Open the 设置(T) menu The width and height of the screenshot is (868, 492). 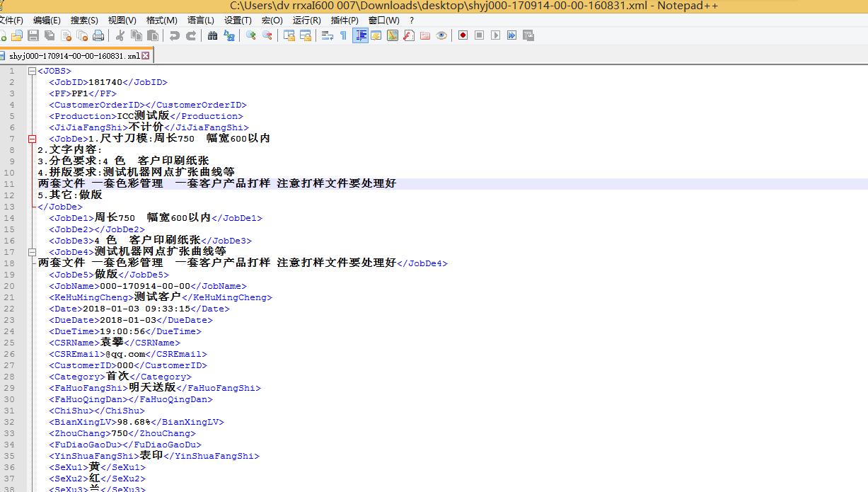[238, 20]
